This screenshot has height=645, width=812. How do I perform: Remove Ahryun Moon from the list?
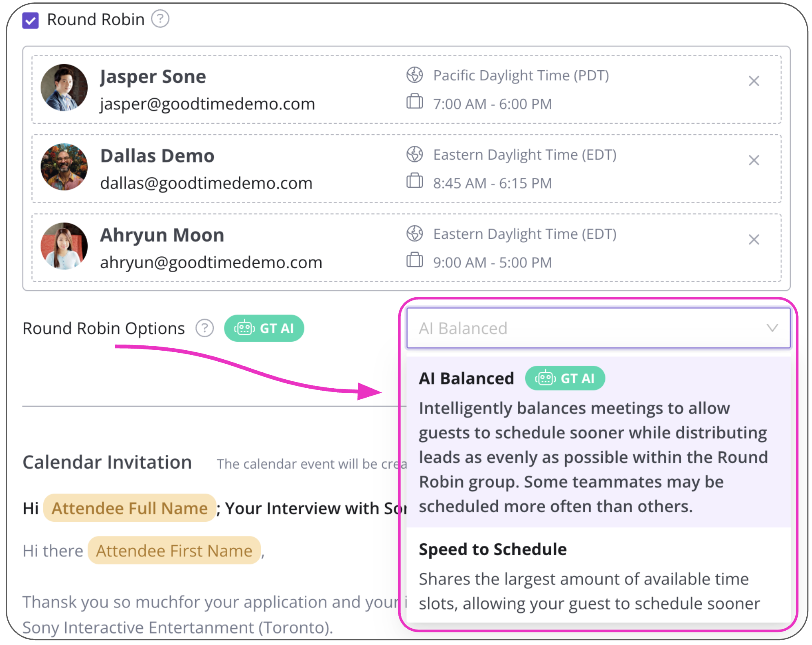pyautogui.click(x=753, y=240)
